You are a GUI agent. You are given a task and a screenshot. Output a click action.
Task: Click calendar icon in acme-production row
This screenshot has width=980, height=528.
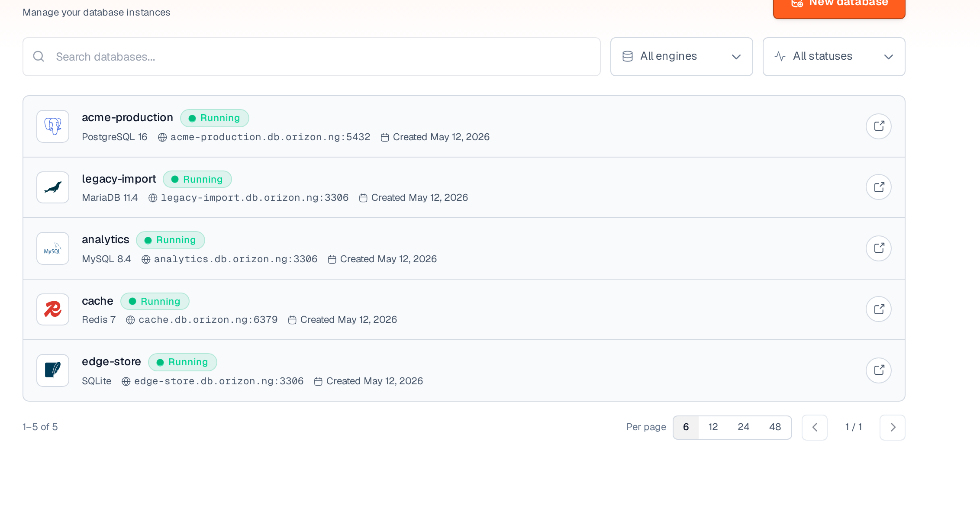click(x=385, y=137)
